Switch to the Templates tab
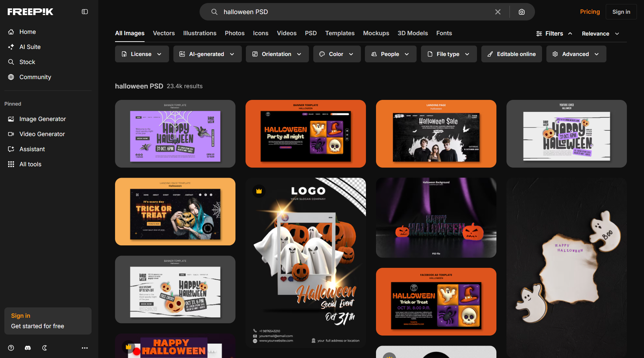644x358 pixels. (340, 33)
